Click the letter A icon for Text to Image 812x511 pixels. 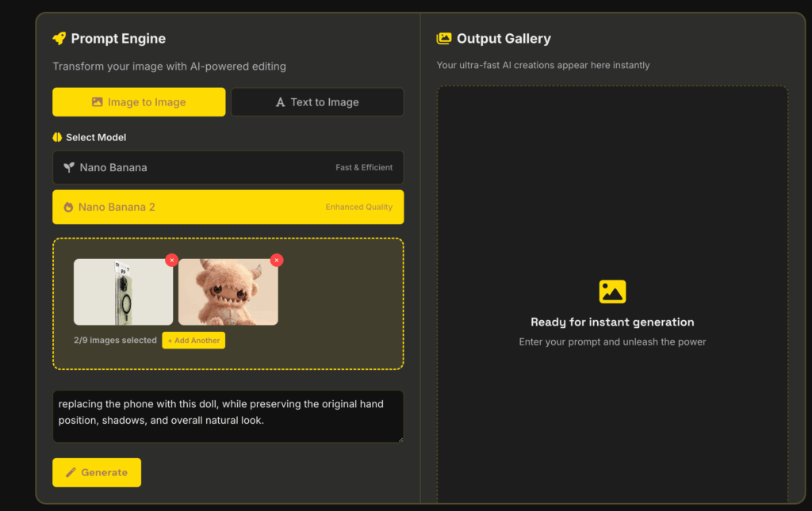pos(280,102)
